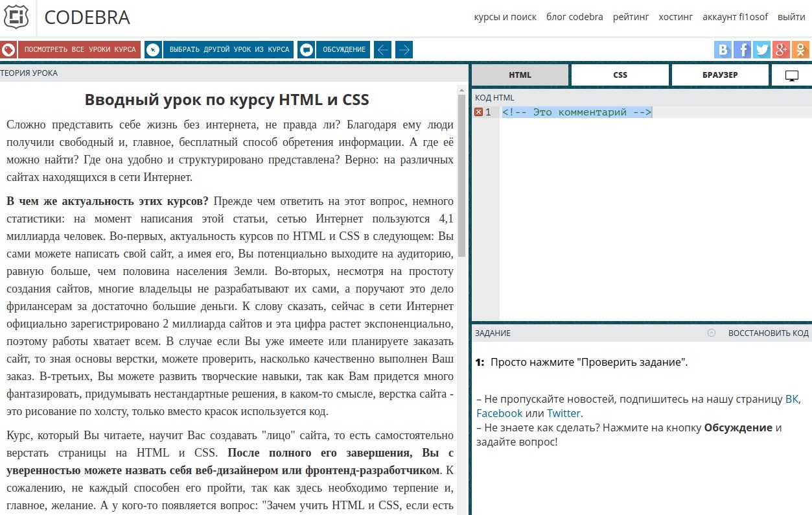Share on VK social icon
Image resolution: width=812 pixels, height=515 pixels.
[723, 50]
